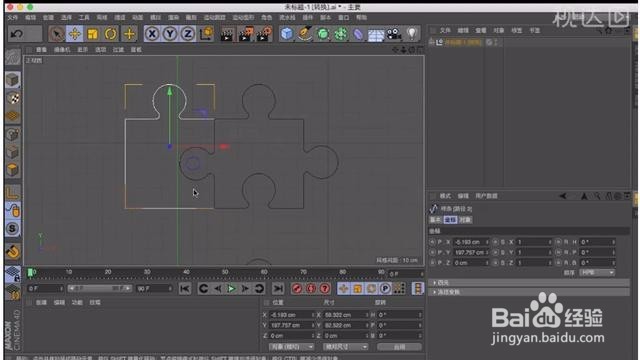Switch to Texture mode checkered icon
The width and height of the screenshot is (640, 360).
click(13, 98)
